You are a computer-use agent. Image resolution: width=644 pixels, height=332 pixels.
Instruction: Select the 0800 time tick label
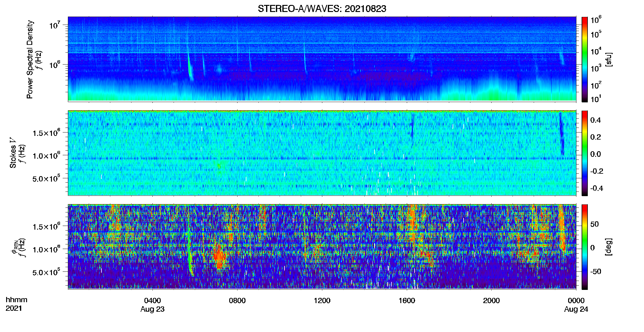click(237, 301)
